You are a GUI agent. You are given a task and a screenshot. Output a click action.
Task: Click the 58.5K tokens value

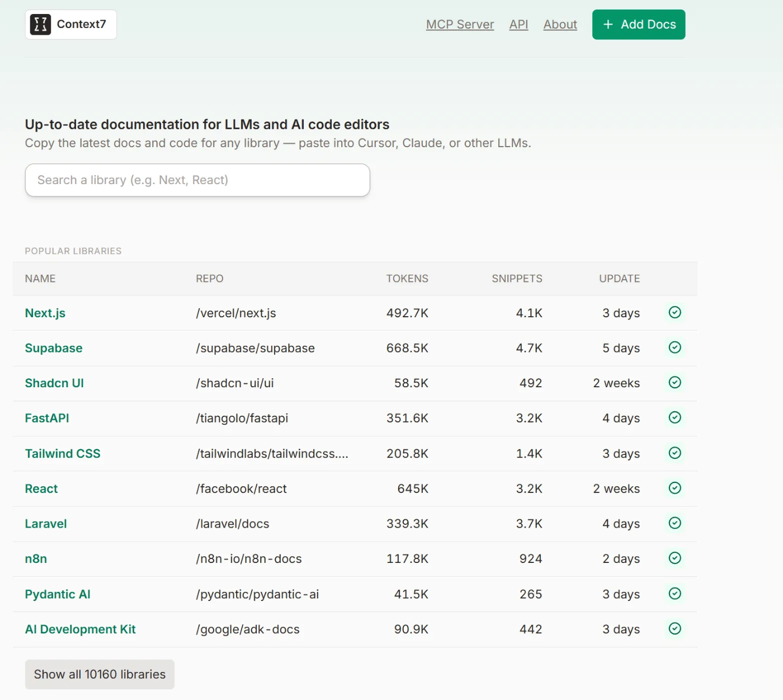411,383
